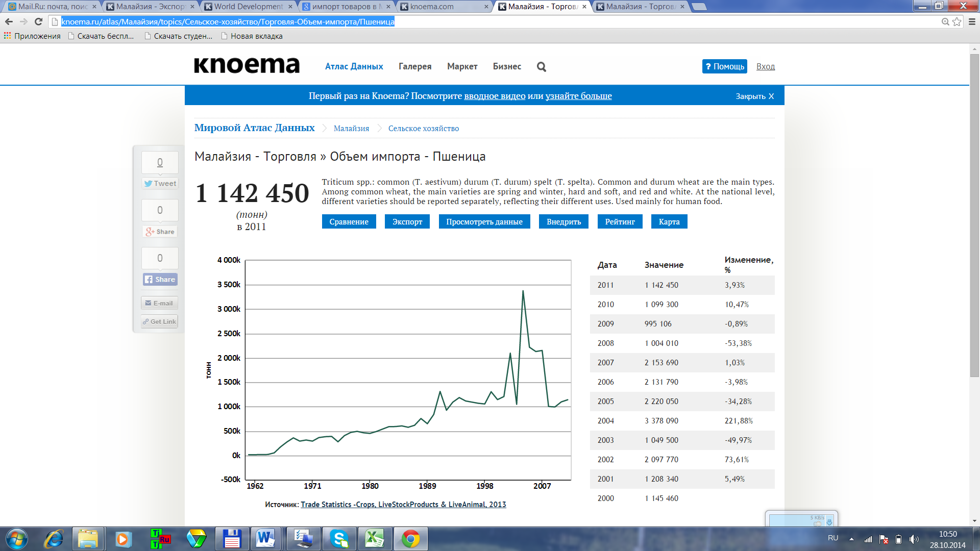Click the Get Link button
Viewport: 980px width, 551px height.
pos(160,321)
